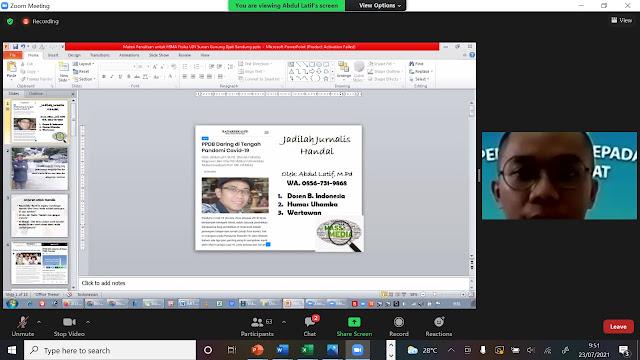Image resolution: width=640 pixels, height=360 pixels.
Task: Switch to the Animations ribbon tab
Action: [x=129, y=55]
